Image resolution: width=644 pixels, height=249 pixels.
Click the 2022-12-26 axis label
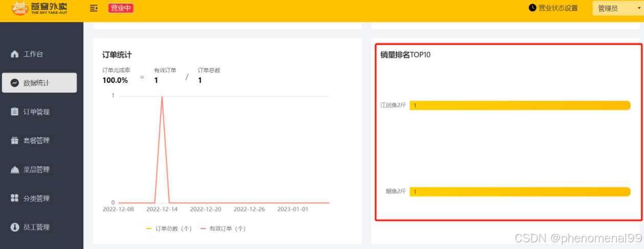pyautogui.click(x=250, y=209)
